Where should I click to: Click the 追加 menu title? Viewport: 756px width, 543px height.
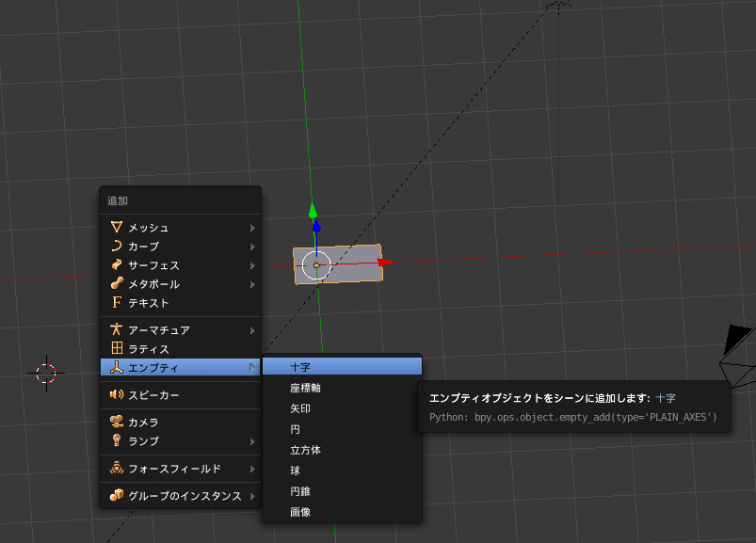point(118,200)
